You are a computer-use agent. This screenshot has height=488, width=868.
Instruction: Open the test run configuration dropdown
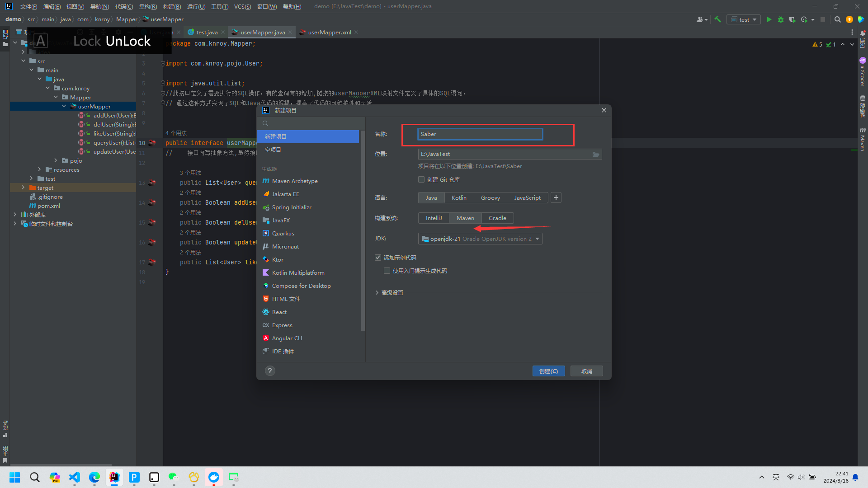point(744,19)
